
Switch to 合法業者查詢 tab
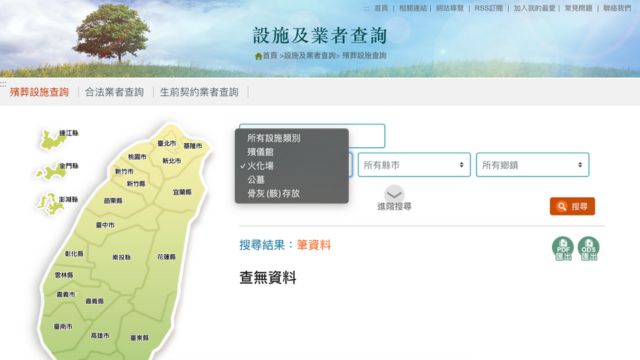click(114, 92)
